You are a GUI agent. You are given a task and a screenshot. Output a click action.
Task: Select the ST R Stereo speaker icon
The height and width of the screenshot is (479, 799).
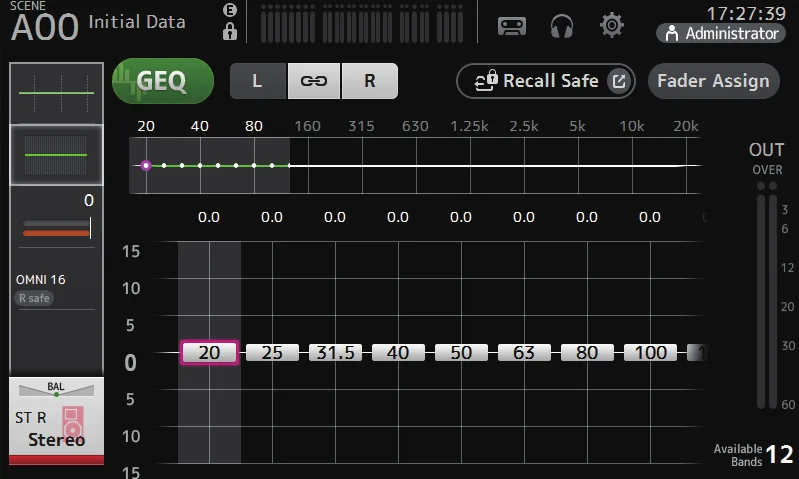click(x=72, y=421)
